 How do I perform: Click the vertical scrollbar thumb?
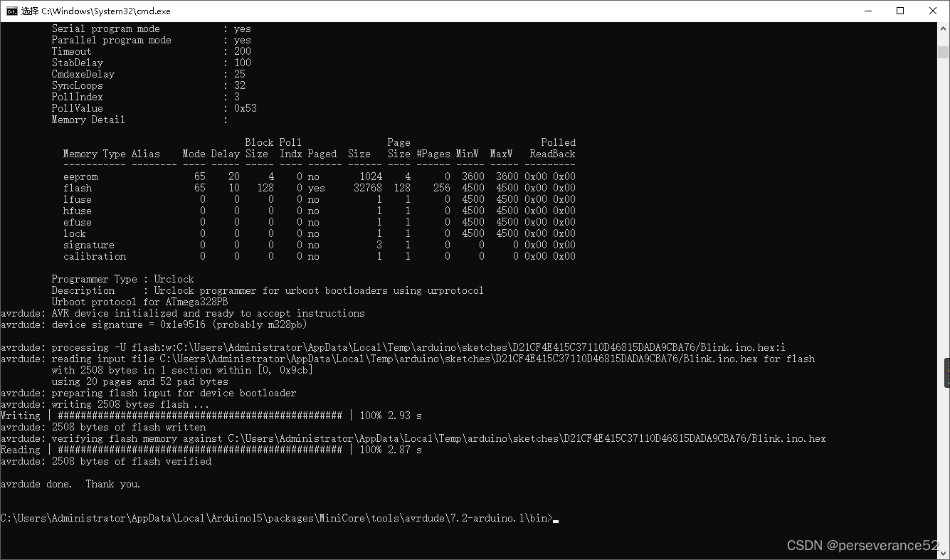pyautogui.click(x=943, y=52)
